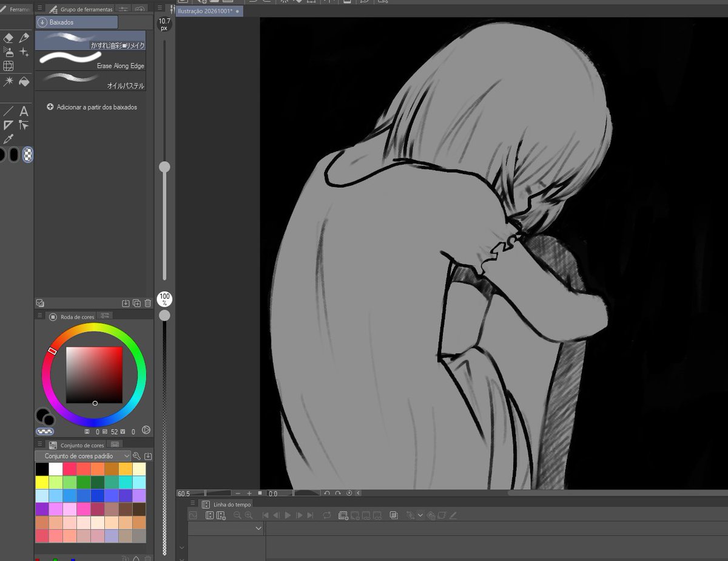This screenshot has height=561, width=728.
Task: Delete sub tool using trash icon
Action: [147, 303]
